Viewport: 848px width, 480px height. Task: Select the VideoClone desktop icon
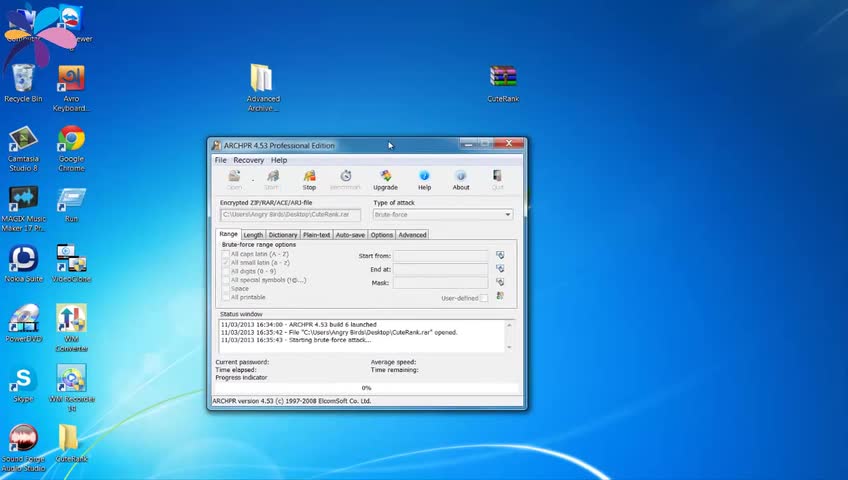click(x=71, y=258)
